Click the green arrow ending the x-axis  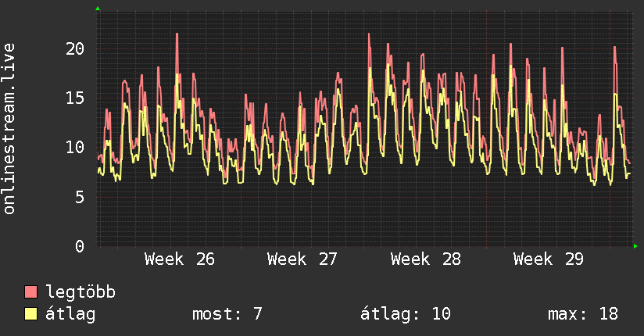635,246
